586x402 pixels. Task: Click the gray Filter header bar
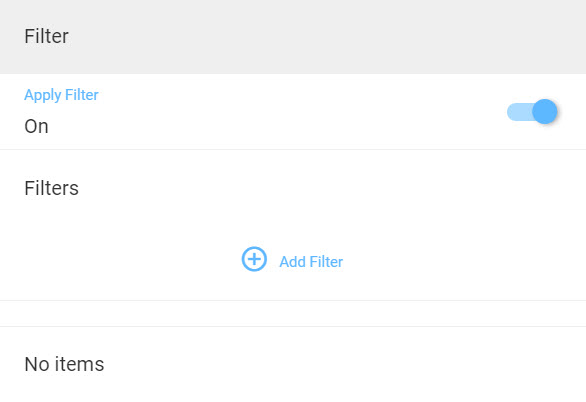pyautogui.click(x=293, y=37)
